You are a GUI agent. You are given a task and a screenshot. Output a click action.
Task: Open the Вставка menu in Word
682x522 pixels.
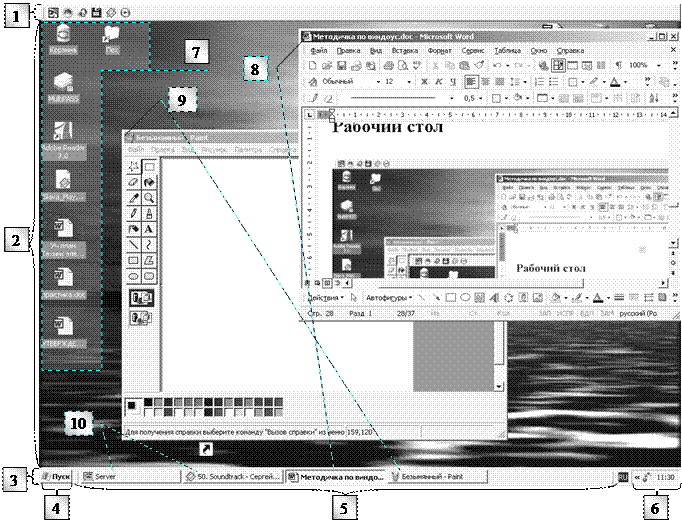pos(405,50)
